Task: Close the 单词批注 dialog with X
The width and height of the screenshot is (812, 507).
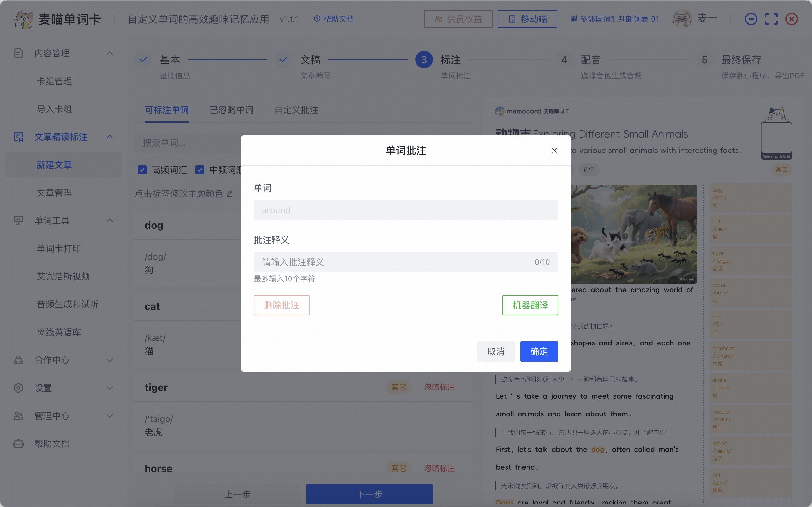Action: (x=554, y=150)
